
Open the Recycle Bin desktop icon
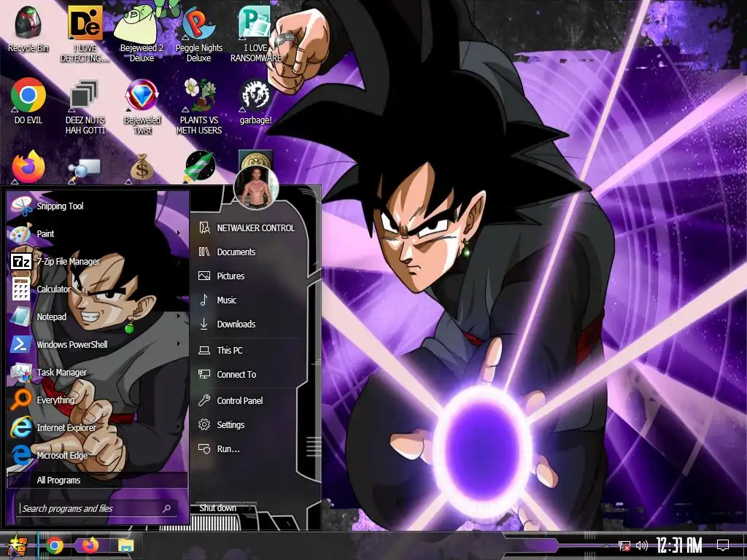pyautogui.click(x=28, y=28)
